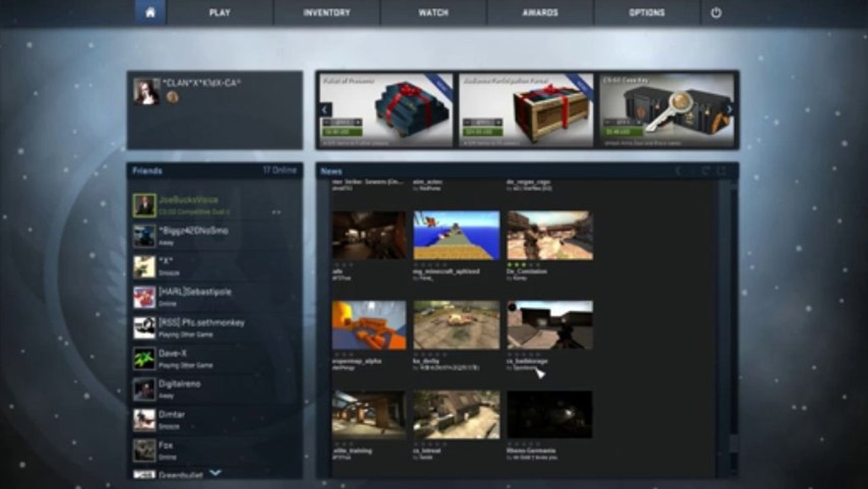The height and width of the screenshot is (489, 868).
Task: Click Dimtar avatar icon
Action: (144, 420)
